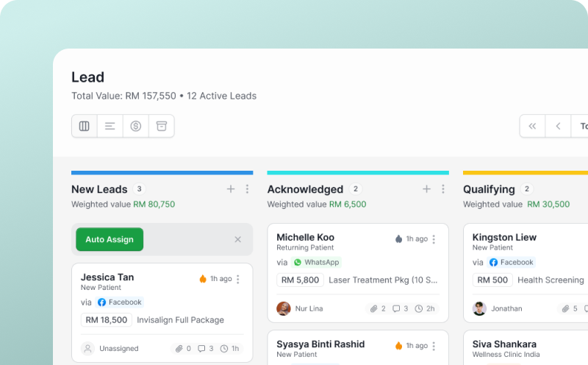Viewport: 588px width, 365px height.
Task: Click the Total Value RM 157,550 summary
Action: pyautogui.click(x=123, y=96)
